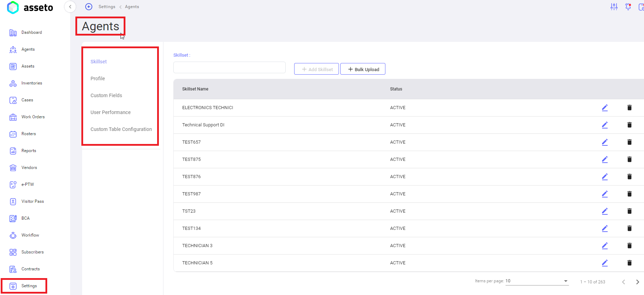
Task: Open Work Orders in sidebar
Action: pyautogui.click(x=33, y=117)
